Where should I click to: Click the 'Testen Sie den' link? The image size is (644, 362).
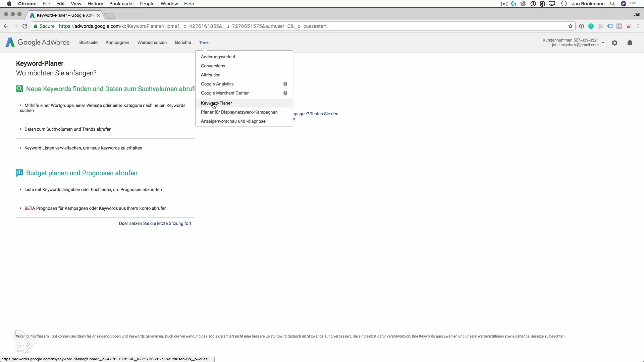pos(324,114)
